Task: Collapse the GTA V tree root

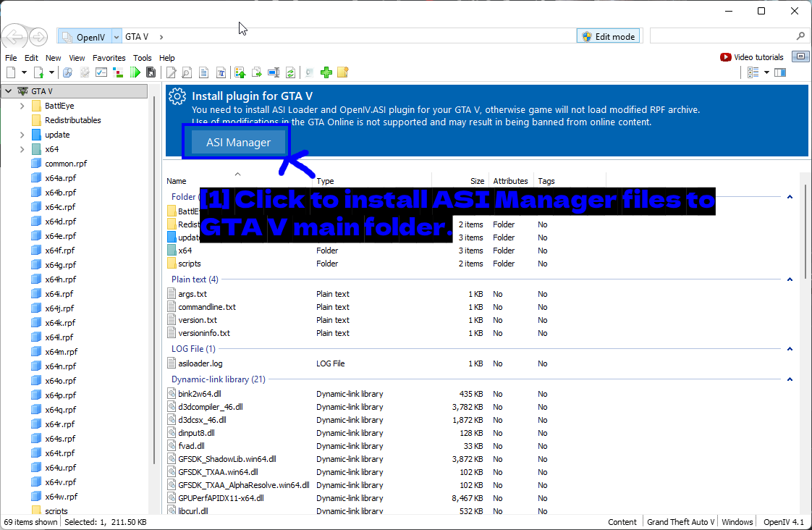Action: [8, 91]
